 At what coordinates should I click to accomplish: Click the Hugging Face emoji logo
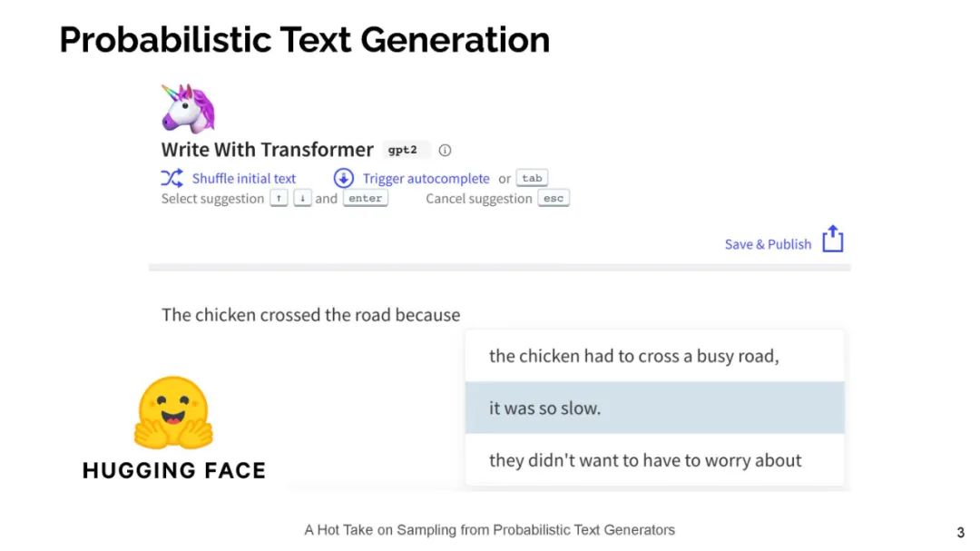(172, 414)
